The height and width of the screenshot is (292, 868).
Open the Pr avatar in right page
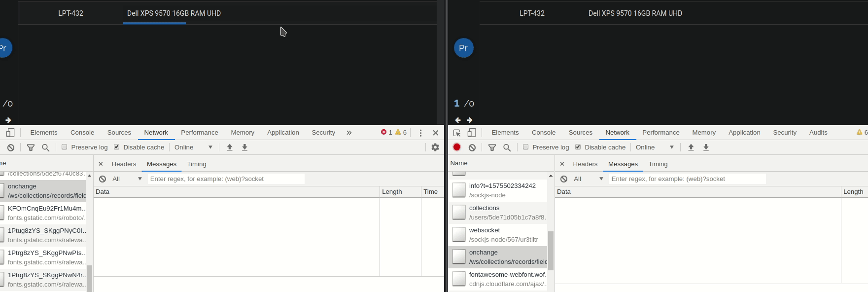pyautogui.click(x=463, y=48)
